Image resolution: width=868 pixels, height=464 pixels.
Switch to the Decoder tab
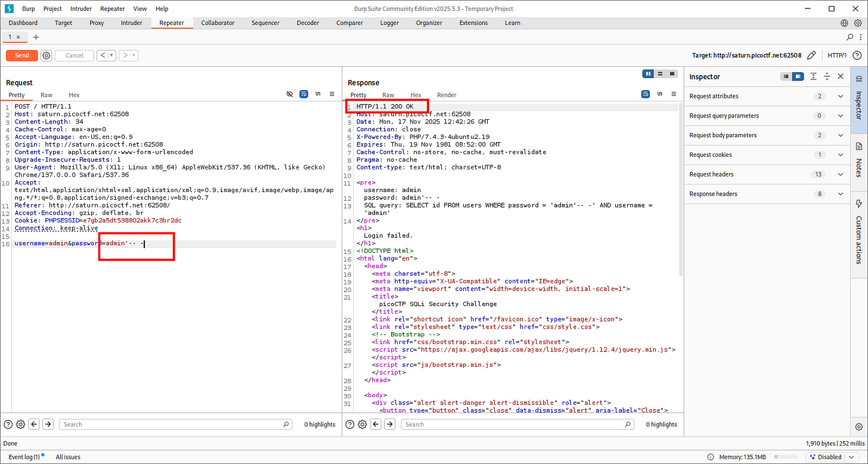point(308,23)
